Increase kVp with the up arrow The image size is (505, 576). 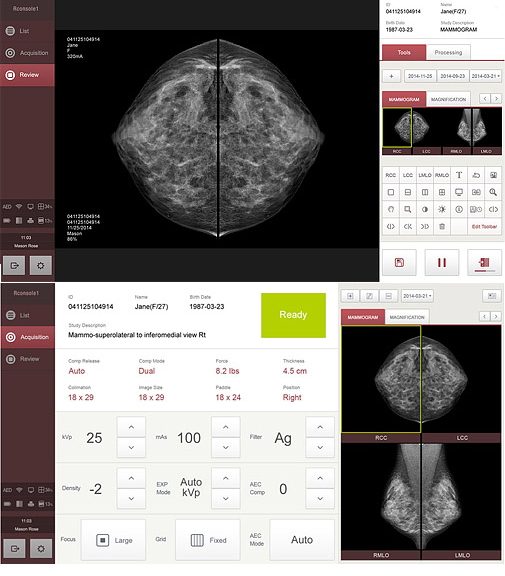point(131,427)
